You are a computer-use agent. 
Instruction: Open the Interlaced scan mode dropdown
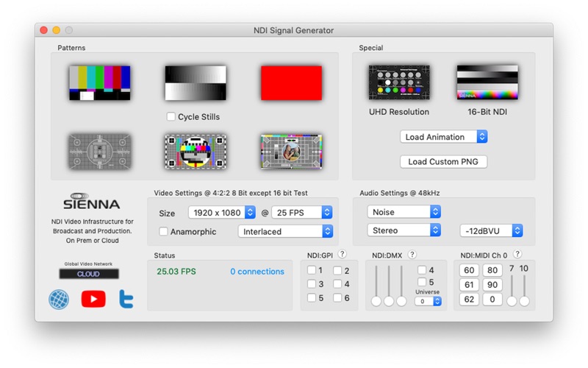(285, 231)
